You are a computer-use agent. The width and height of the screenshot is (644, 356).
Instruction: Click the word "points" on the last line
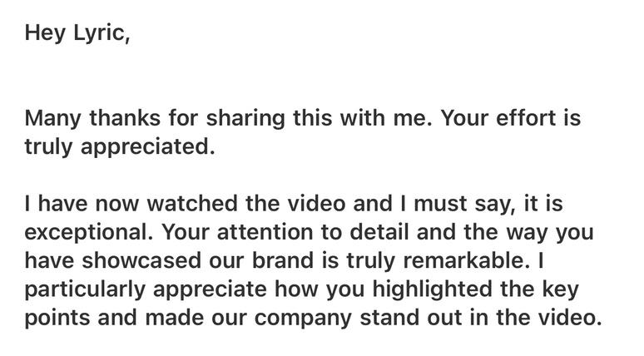(x=58, y=317)
